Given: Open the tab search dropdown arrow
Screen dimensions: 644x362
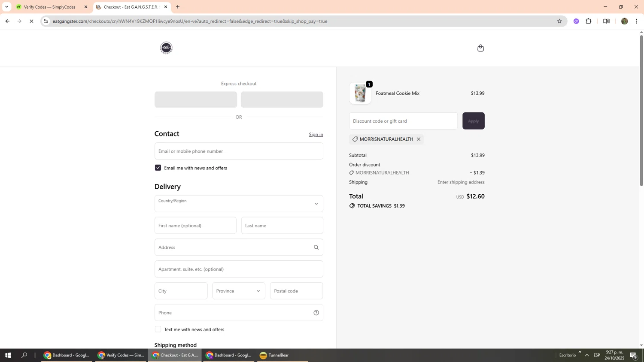Looking at the screenshot, I should tap(6, 7).
